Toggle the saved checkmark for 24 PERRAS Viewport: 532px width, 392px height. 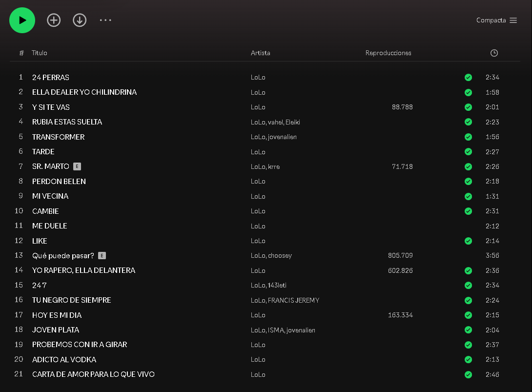[468, 78]
